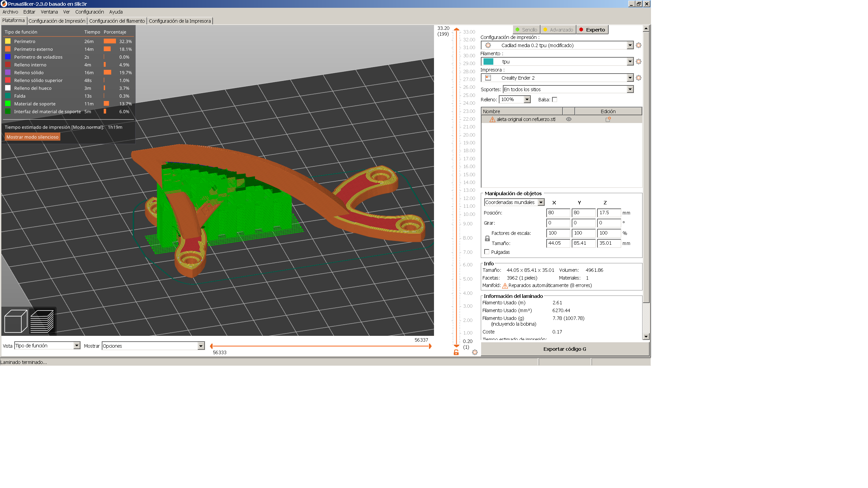Open print settings gear icon
The height and width of the screenshot is (488, 868).
tap(639, 45)
